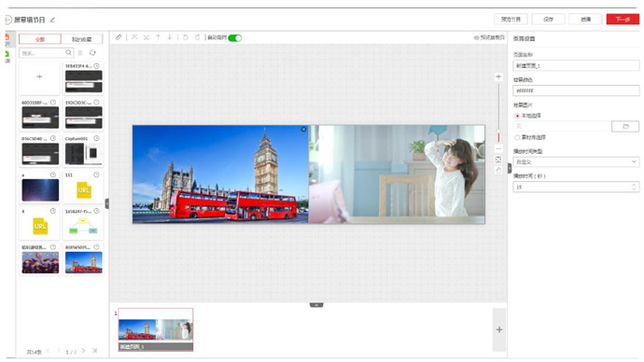Go to first page of materials

pos(48,351)
